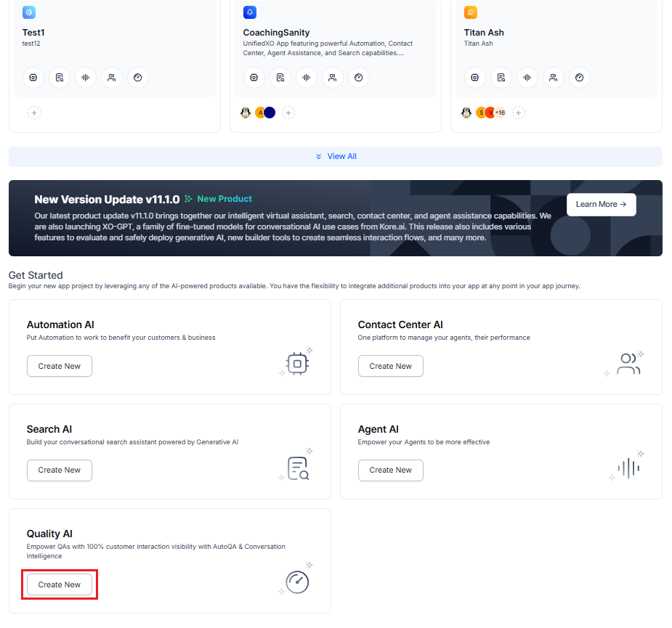Open Automation AI icon in Test1 card
Screen dimensions: 672x628
[x=33, y=78]
